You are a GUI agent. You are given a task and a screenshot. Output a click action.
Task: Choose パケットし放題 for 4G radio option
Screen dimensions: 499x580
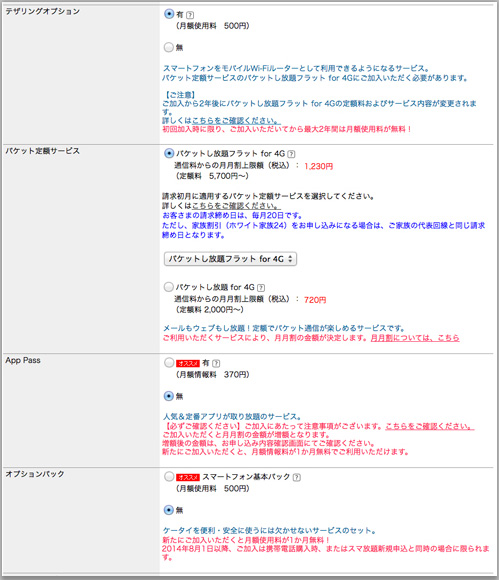[169, 287]
